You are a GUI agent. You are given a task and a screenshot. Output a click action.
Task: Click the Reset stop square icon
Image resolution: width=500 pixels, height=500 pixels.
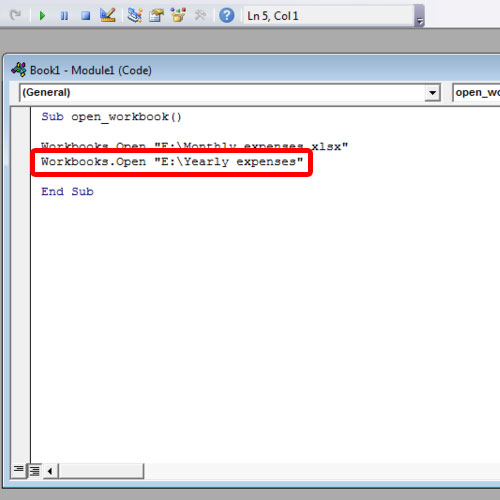[x=86, y=16]
